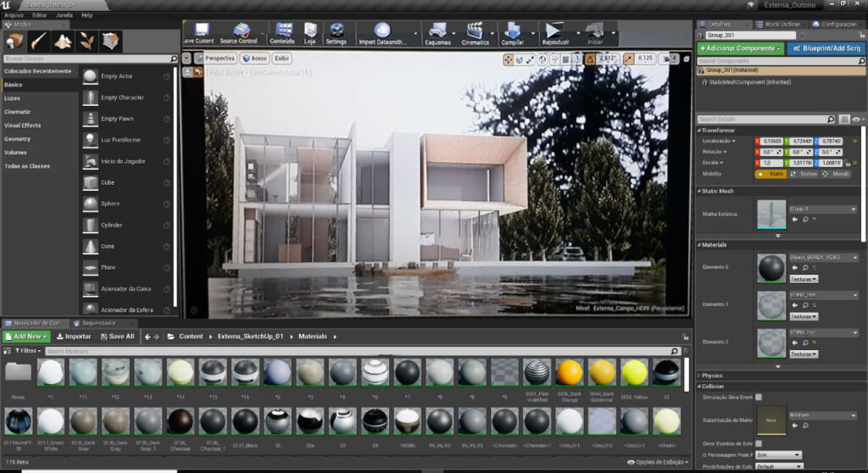Open the Arquivo menu

click(14, 15)
